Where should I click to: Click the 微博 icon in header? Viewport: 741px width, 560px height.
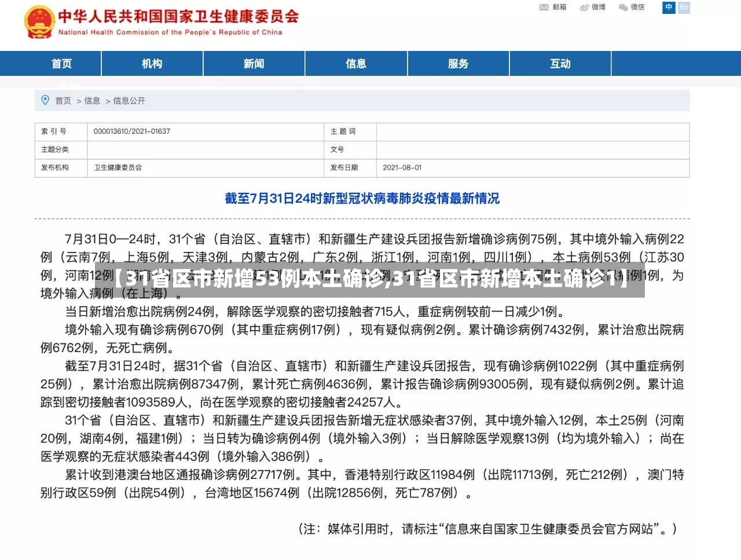point(584,7)
